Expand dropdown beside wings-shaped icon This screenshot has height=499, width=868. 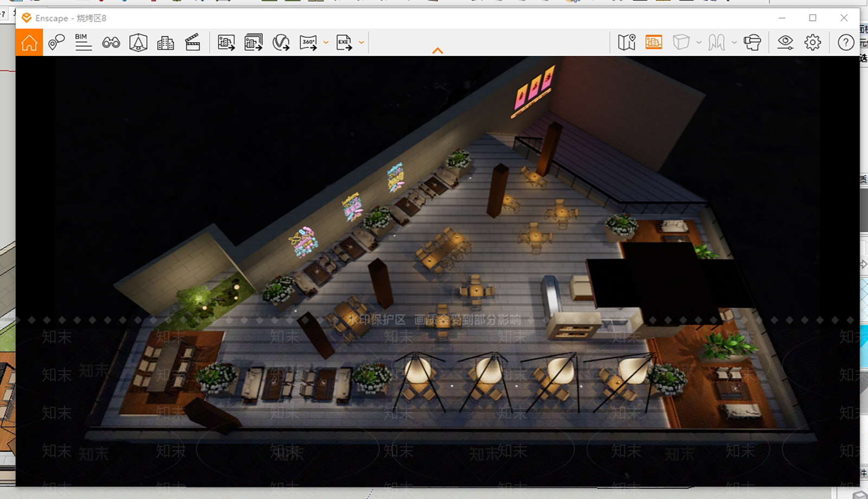[735, 42]
